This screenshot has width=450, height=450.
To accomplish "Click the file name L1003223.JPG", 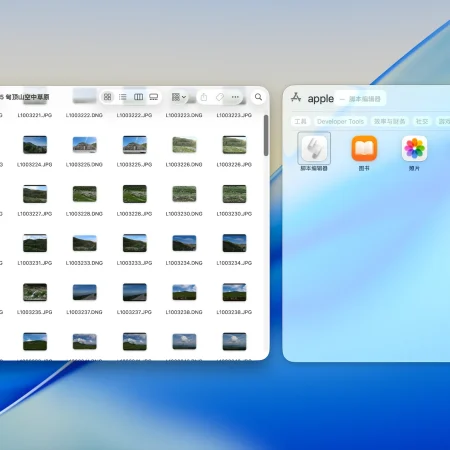I will (x=234, y=115).
